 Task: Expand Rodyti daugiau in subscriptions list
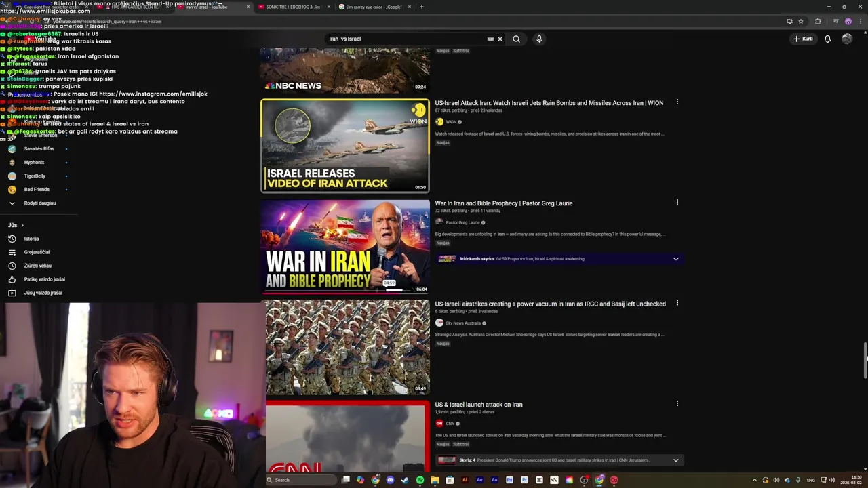coord(40,203)
